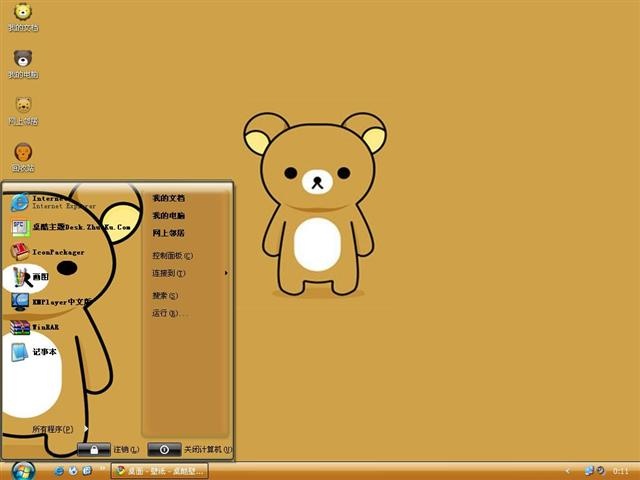Launch IconPackager from the start menu

coord(47,252)
